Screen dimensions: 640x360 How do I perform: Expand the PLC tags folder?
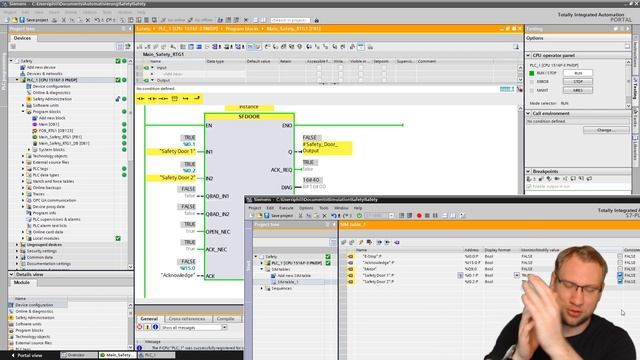[23, 169]
